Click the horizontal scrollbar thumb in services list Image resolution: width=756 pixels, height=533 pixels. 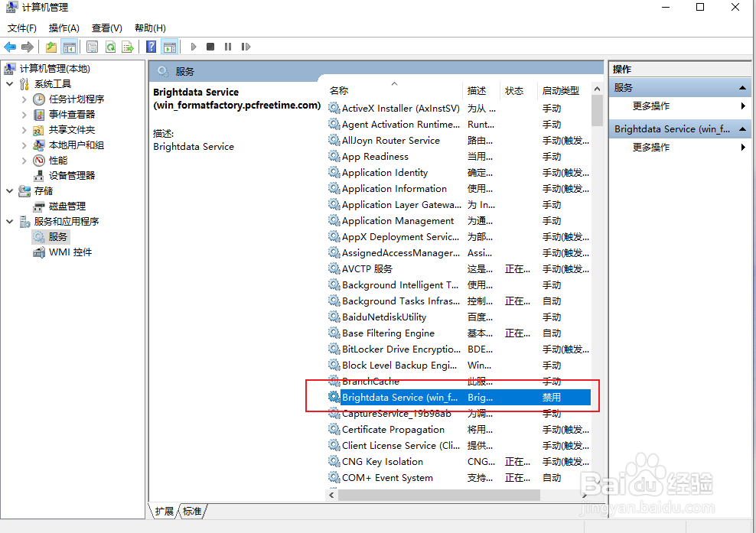439,495
